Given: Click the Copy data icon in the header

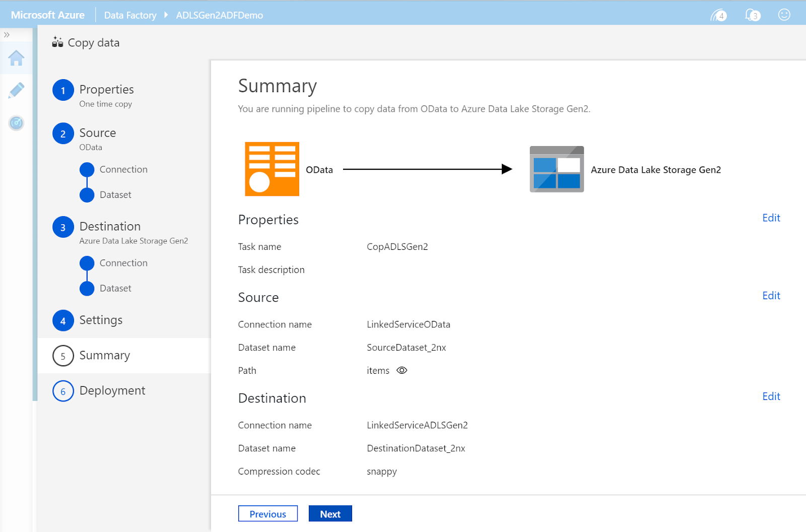Looking at the screenshot, I should tap(57, 42).
